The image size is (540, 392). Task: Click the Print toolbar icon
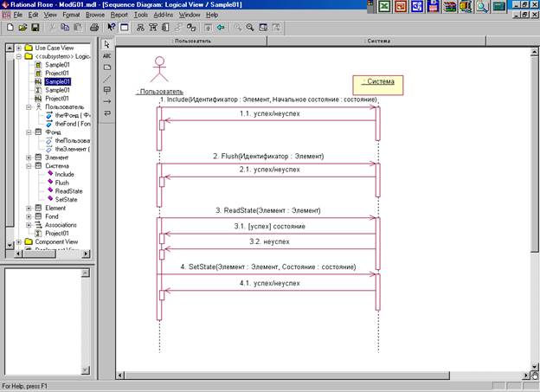tap(93, 28)
